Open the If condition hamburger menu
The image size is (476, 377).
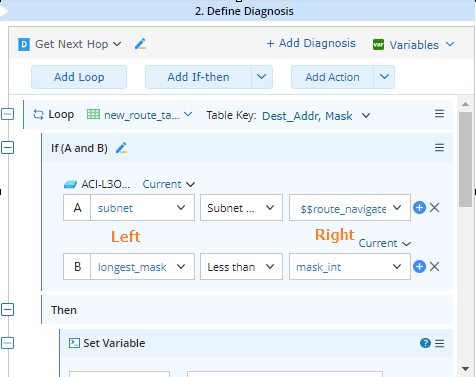(x=439, y=148)
